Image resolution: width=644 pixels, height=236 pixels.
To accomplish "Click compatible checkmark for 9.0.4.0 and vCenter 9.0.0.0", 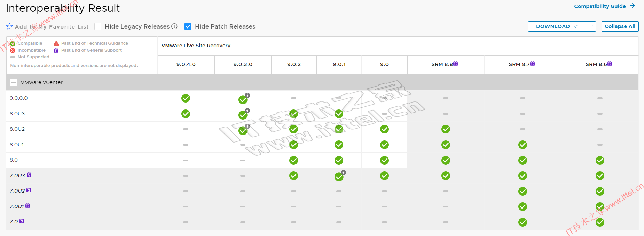I will [186, 98].
